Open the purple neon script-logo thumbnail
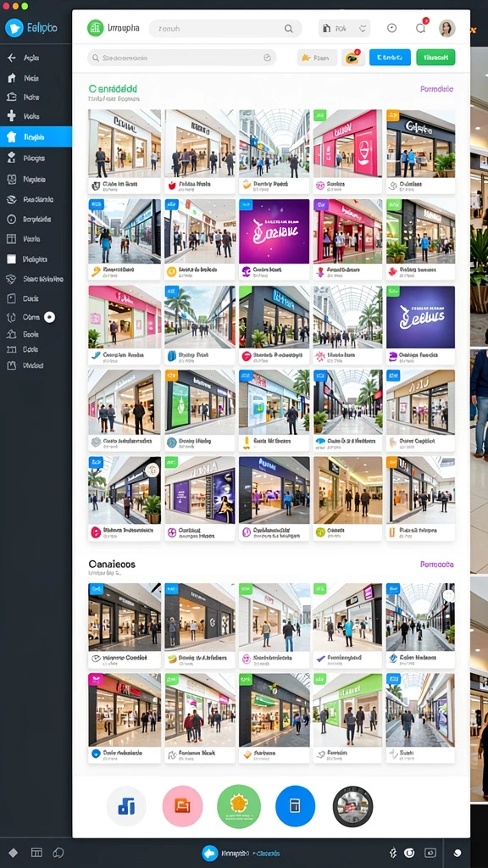The image size is (488, 868). (x=274, y=231)
